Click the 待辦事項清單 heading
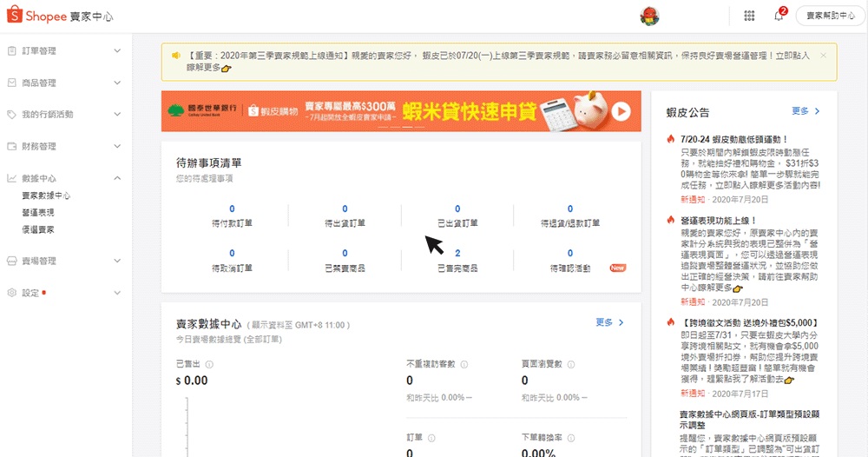Screen dimensions: 868x457 point(208,162)
